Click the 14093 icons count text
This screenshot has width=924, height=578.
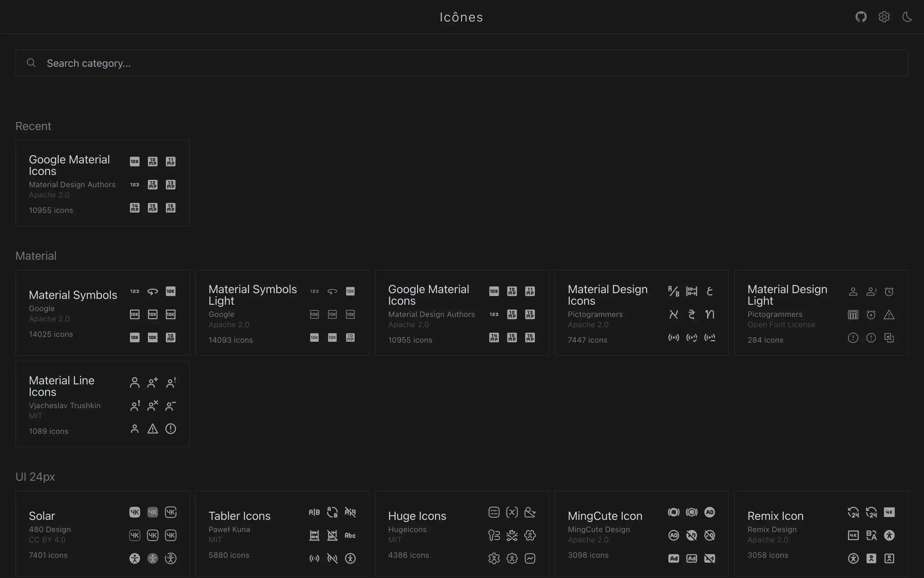231,340
